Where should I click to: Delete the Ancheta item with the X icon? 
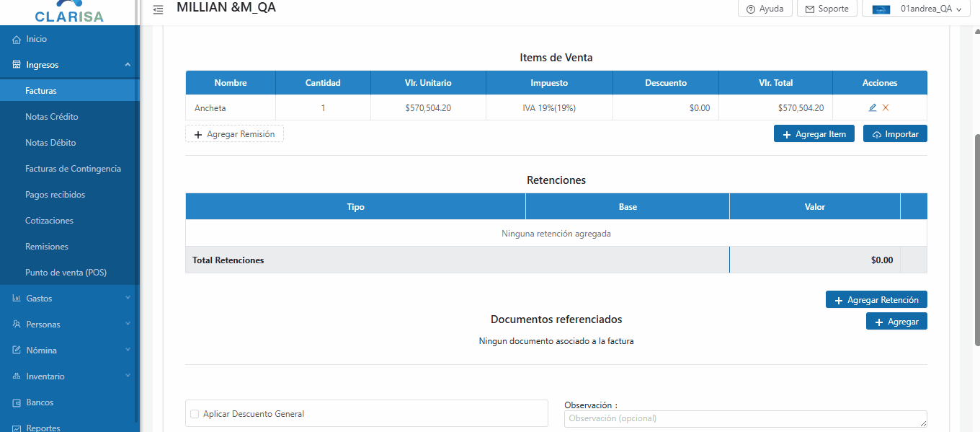[x=886, y=107]
